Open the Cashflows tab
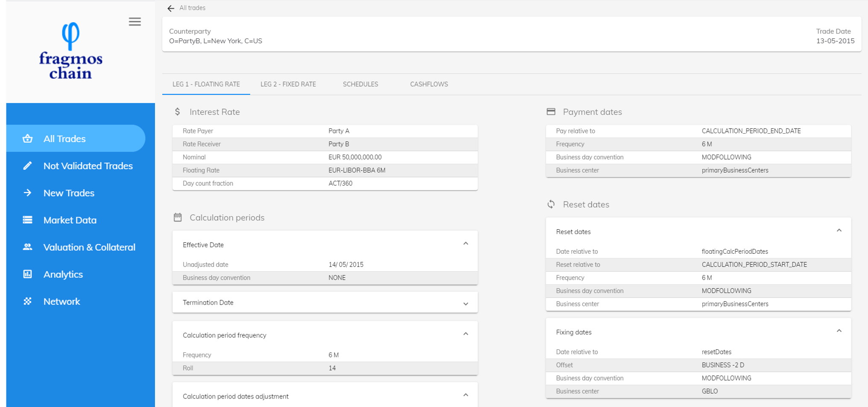 point(429,84)
